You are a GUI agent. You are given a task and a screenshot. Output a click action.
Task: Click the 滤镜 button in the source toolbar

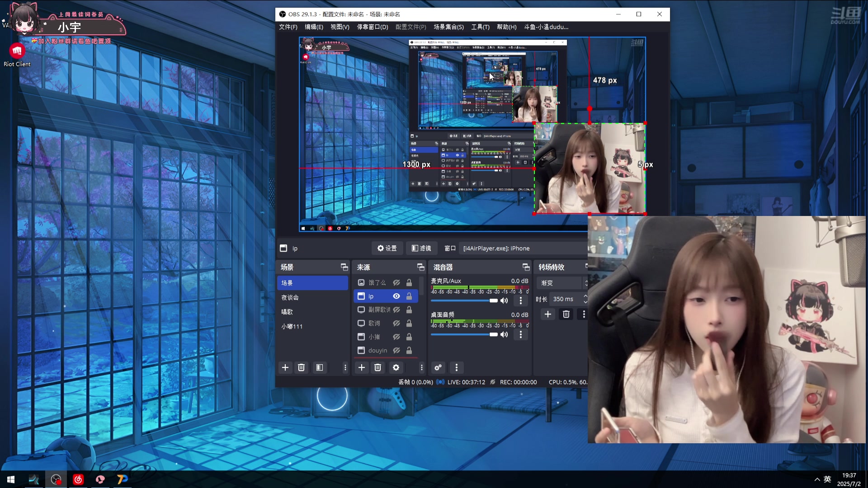tap(421, 248)
